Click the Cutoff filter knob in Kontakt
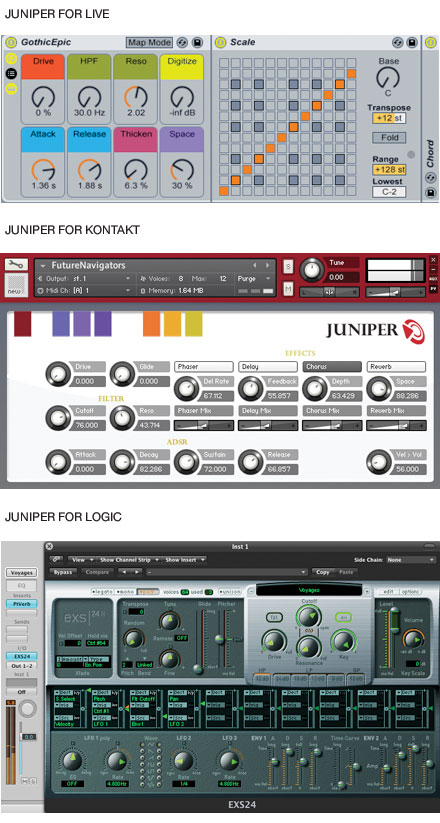Image resolution: width=440 pixels, height=823 pixels. tap(58, 418)
